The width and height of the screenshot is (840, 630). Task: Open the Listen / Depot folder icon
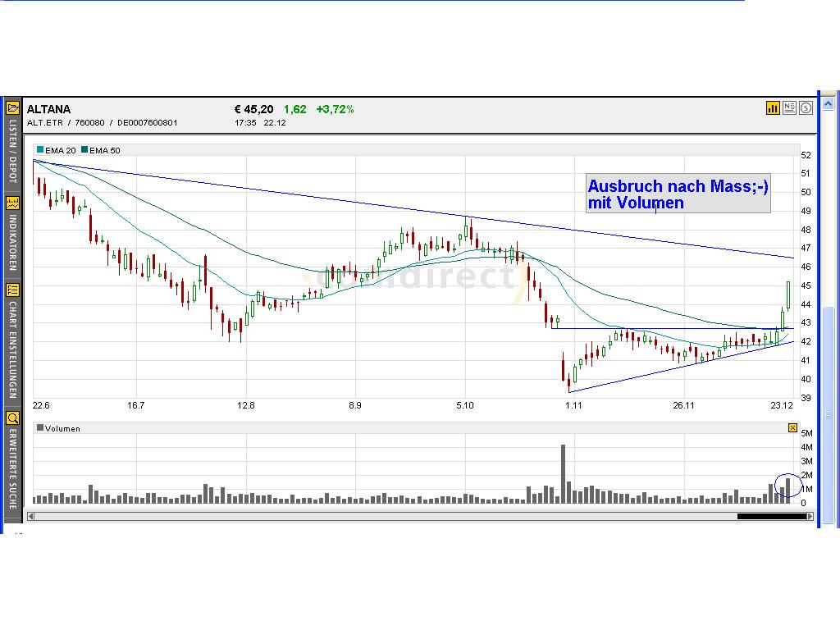[12, 108]
